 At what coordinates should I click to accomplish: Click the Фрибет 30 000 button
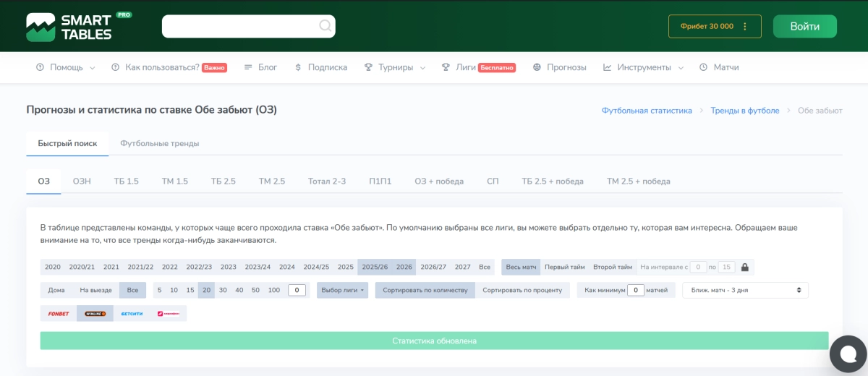click(715, 26)
